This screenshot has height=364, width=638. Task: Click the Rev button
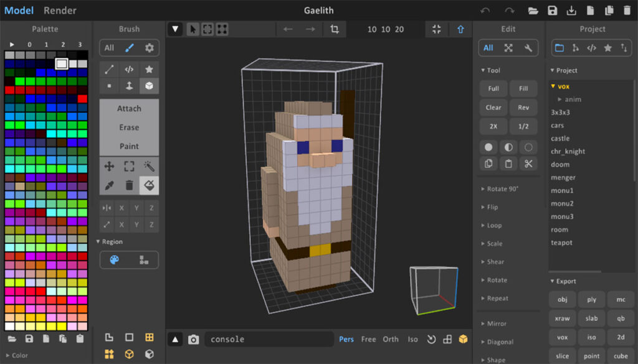click(523, 108)
